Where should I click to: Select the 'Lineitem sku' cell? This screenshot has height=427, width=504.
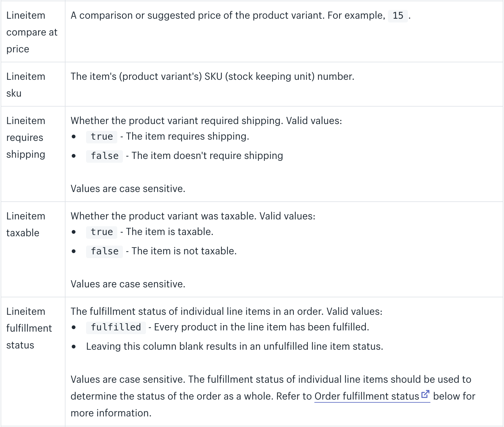coord(33,84)
